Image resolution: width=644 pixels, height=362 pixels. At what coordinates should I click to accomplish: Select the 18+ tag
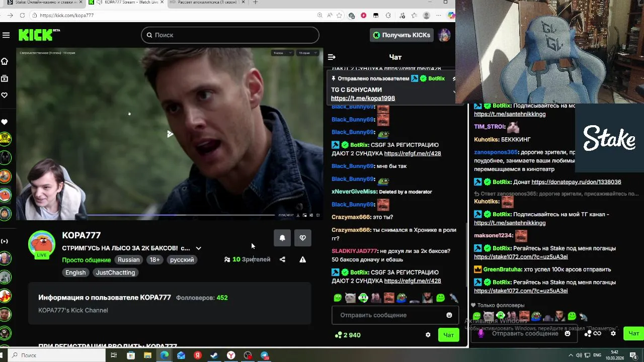(154, 260)
